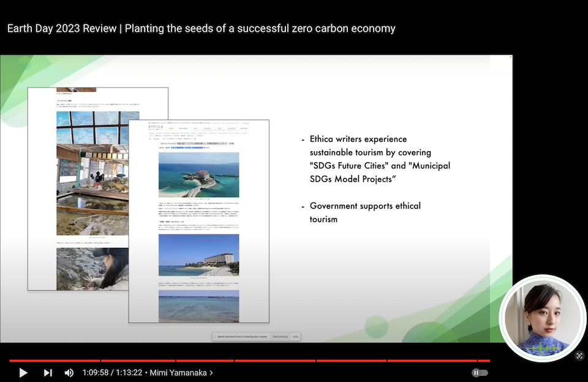Click Hide in the screen sharing bar
The width and height of the screenshot is (588, 382).
point(296,337)
